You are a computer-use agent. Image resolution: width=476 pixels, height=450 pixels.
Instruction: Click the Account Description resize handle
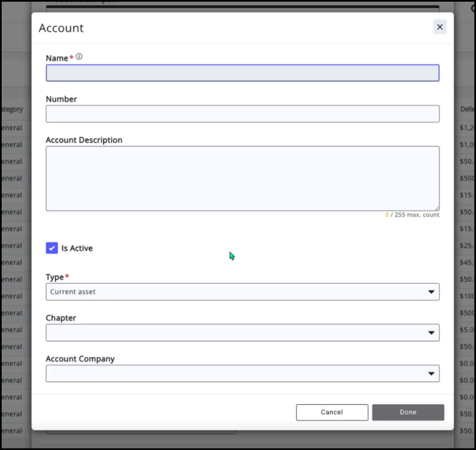click(x=436, y=208)
